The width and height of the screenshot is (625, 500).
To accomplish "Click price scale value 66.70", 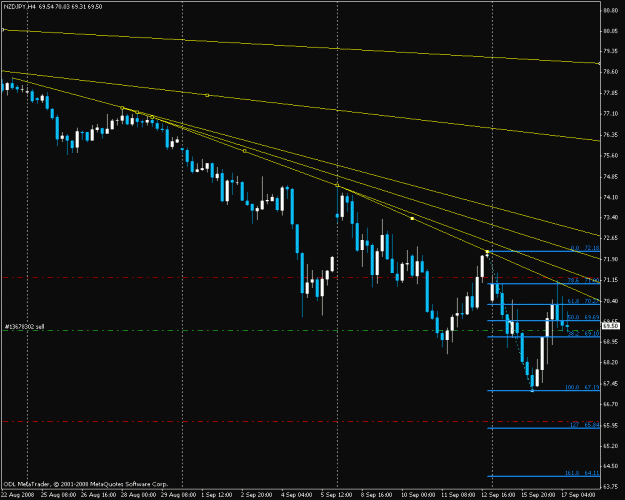I will (611, 404).
